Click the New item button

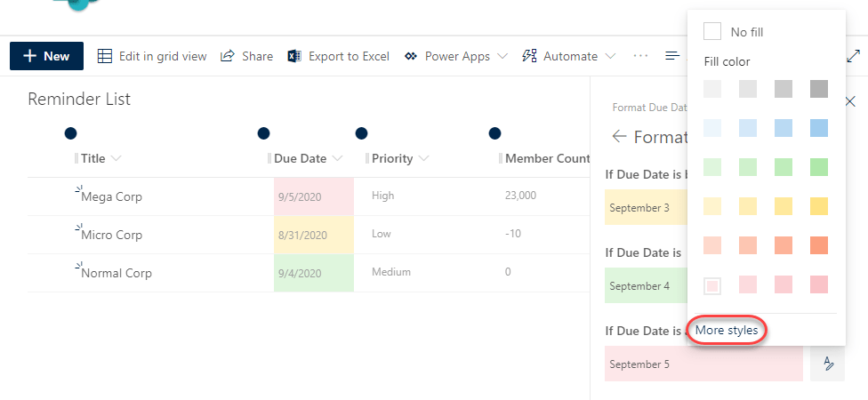coord(46,56)
